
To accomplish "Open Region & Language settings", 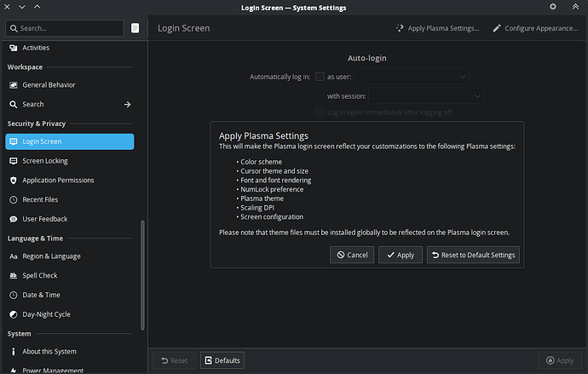I will (51, 256).
